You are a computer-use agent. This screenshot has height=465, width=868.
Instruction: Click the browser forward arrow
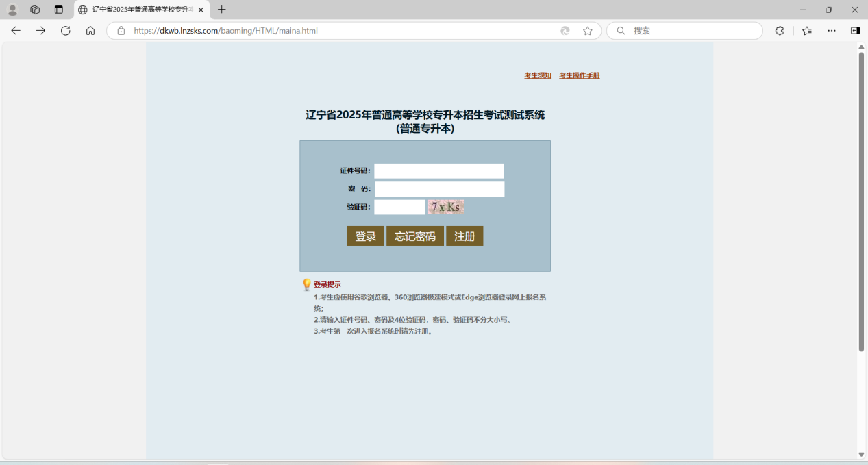point(40,31)
